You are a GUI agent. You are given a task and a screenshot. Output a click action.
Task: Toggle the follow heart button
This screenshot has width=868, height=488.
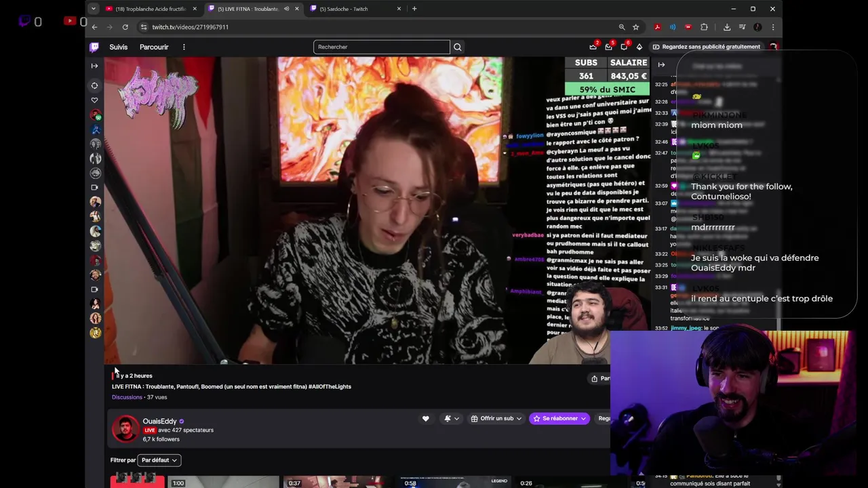(426, 419)
